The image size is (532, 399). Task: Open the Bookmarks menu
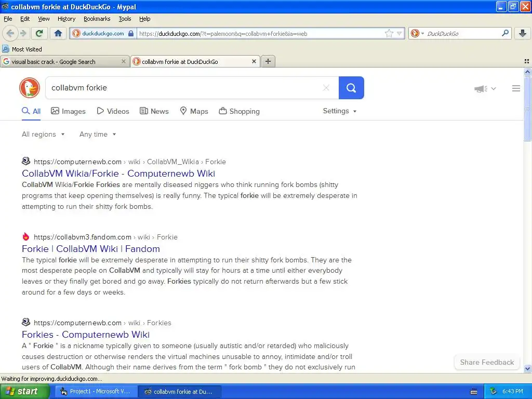pos(97,19)
